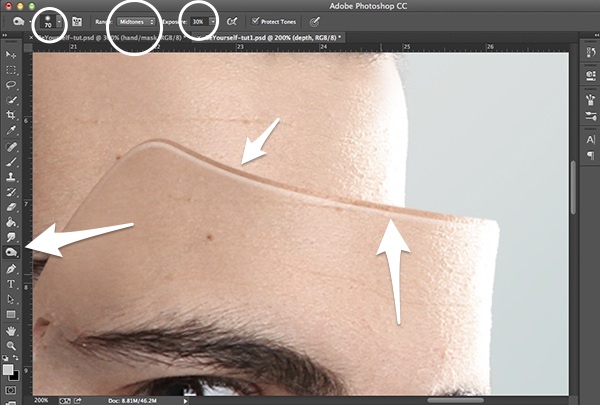This screenshot has height=405, width=600.
Task: Select the Burn tool in toolbox
Action: (x=11, y=252)
